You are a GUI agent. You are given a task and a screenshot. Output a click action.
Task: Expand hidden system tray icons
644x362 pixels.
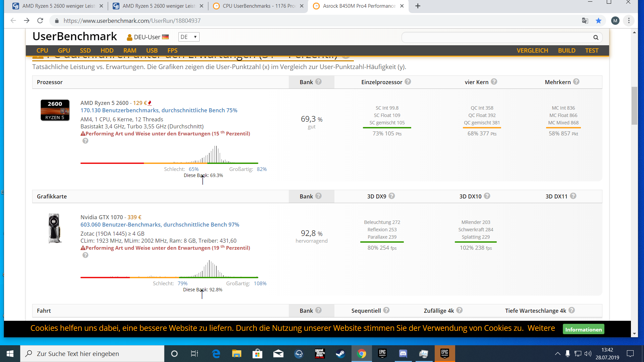pos(557,354)
